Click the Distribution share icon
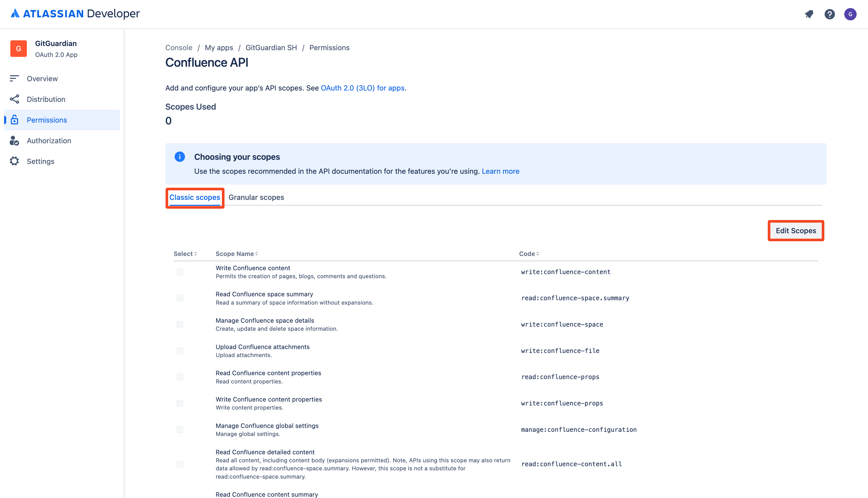Image resolution: width=868 pixels, height=498 pixels. point(14,99)
